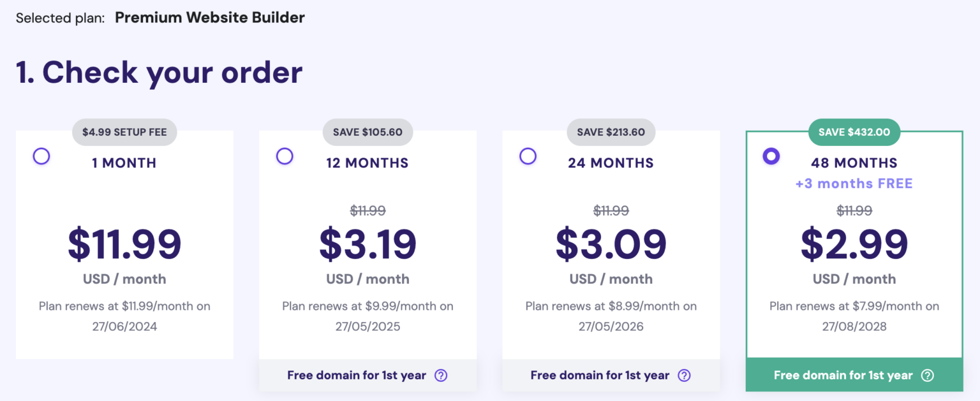Click the question mark icon beside 24-month free domain
Image resolution: width=980 pixels, height=401 pixels.
(684, 375)
